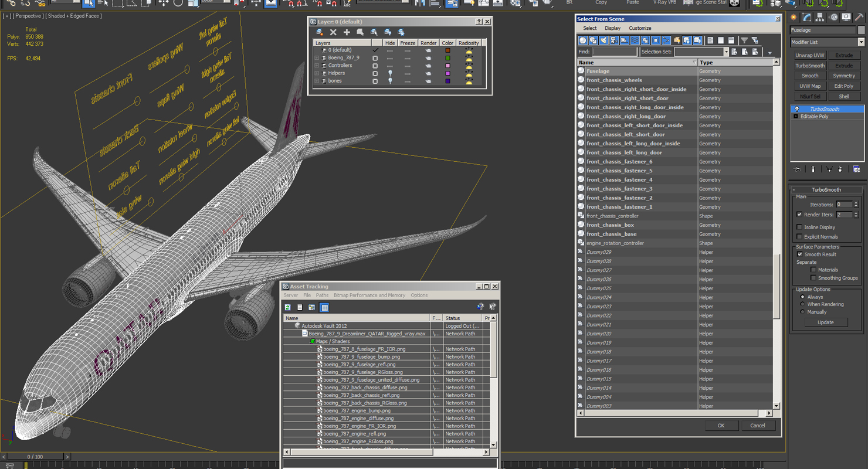This screenshot has width=868, height=469.
Task: Enable Isoline Display checkbox
Action: [799, 227]
